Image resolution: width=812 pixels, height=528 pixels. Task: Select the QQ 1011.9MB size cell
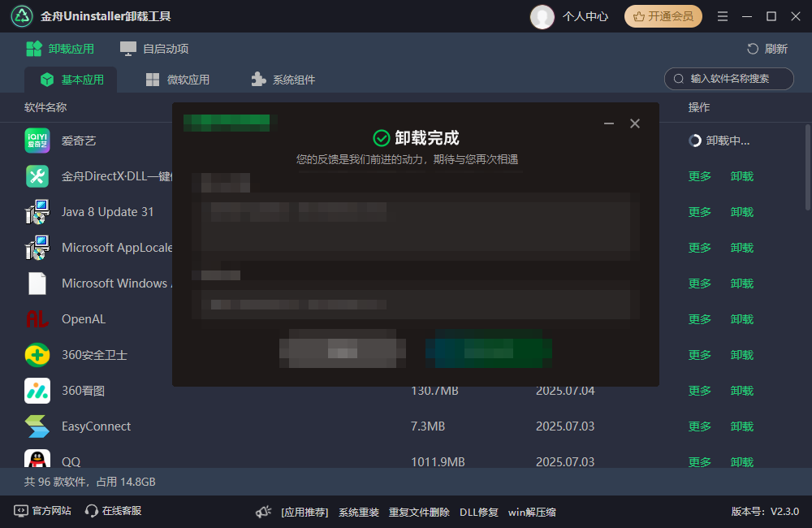pos(438,461)
